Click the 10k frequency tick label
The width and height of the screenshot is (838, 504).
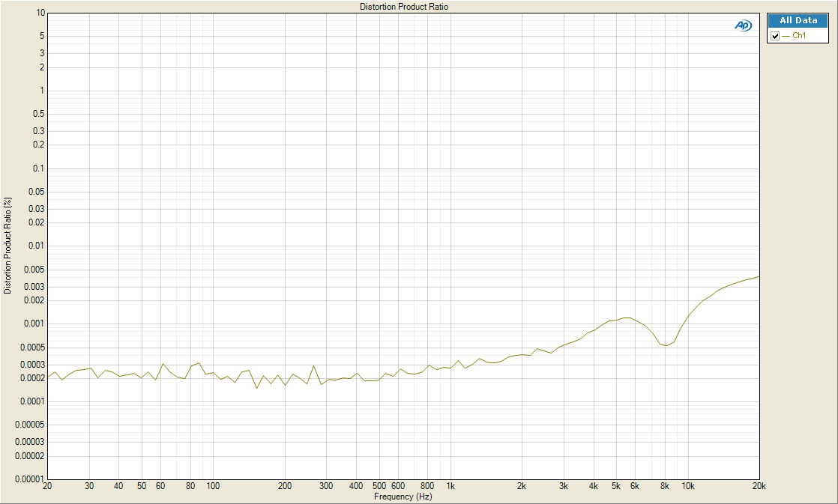[688, 486]
